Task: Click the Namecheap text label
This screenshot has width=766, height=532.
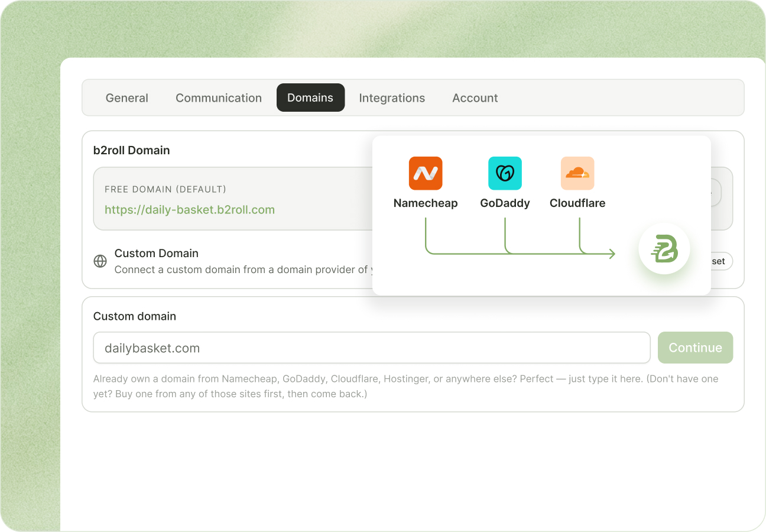Action: pyautogui.click(x=426, y=203)
